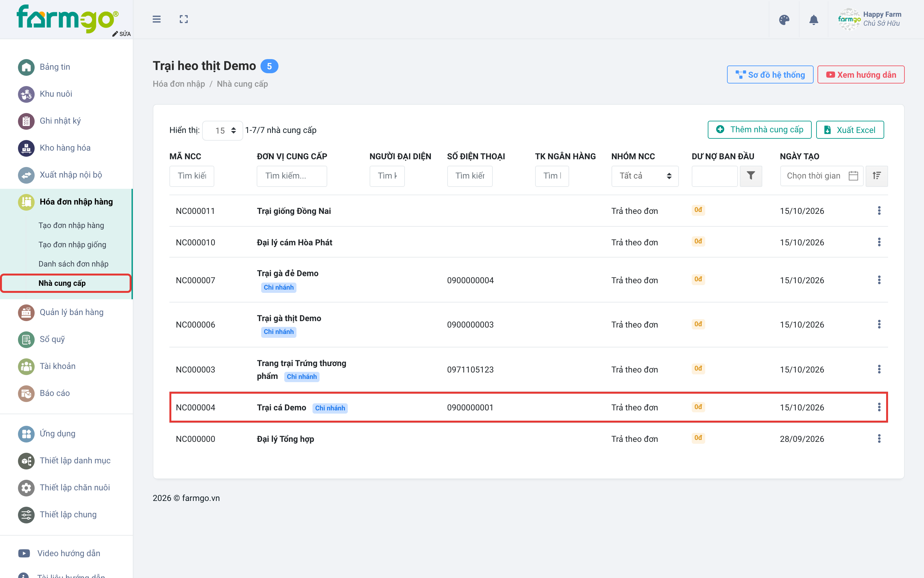The image size is (924, 578).
Task: Select Tạo đơn nhập hàng submenu item
Action: (71, 225)
